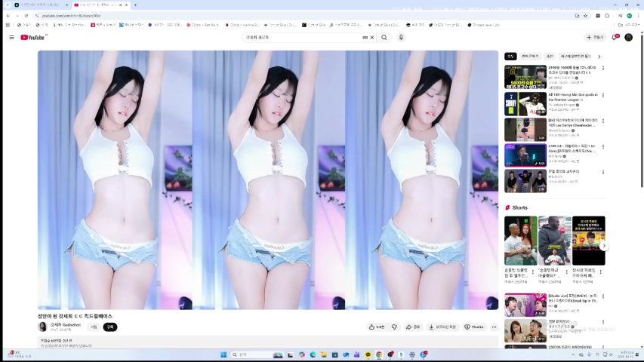Open more actions ellipsis under video
The image size is (644, 362).
click(x=494, y=327)
